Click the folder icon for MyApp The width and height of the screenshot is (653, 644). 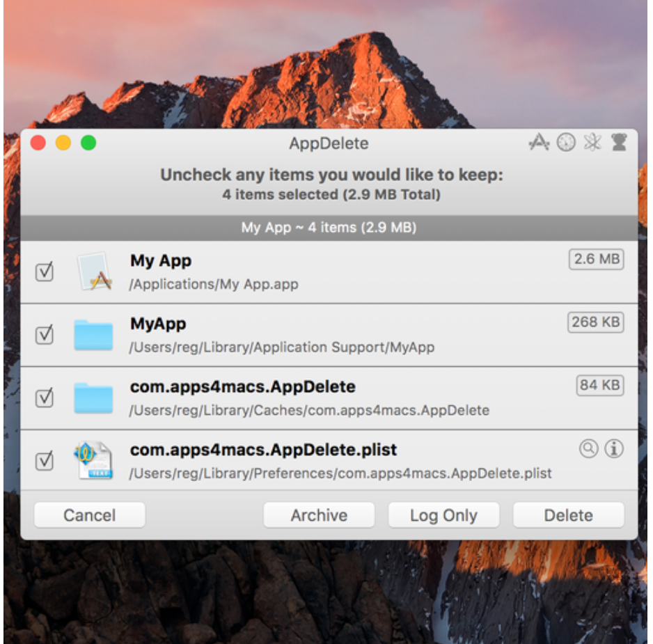(x=93, y=334)
